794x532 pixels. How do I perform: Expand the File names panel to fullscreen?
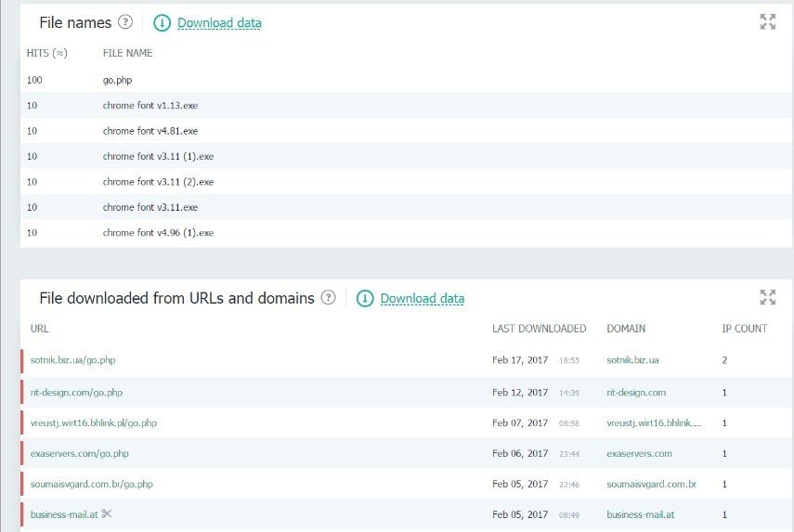coord(768,21)
